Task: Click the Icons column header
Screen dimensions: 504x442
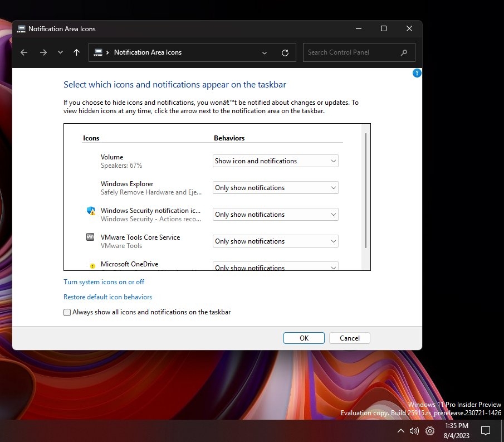Action: coord(91,138)
